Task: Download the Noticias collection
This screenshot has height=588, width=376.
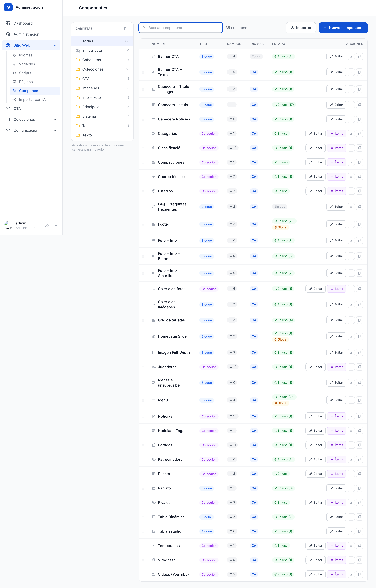Action: (x=351, y=416)
